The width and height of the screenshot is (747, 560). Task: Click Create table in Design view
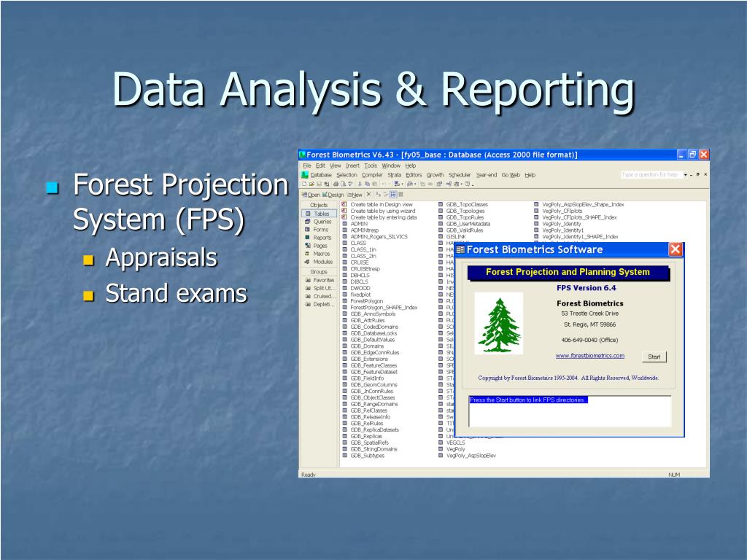click(377, 204)
